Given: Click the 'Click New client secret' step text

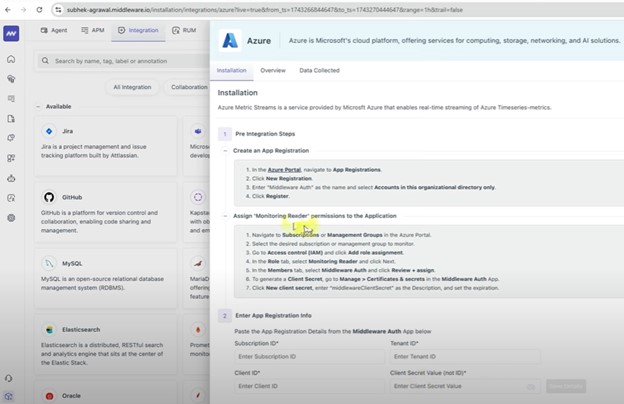Looking at the screenshot, I should (x=375, y=288).
